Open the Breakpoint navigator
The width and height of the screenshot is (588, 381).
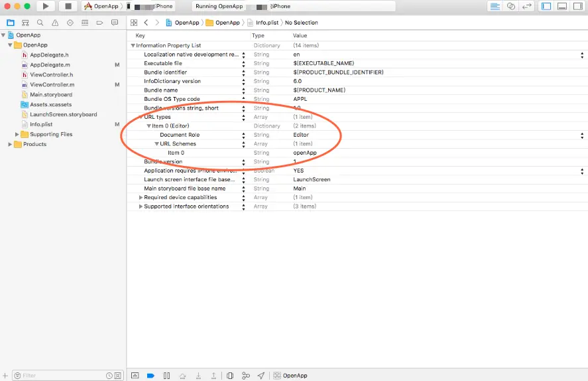click(x=99, y=23)
